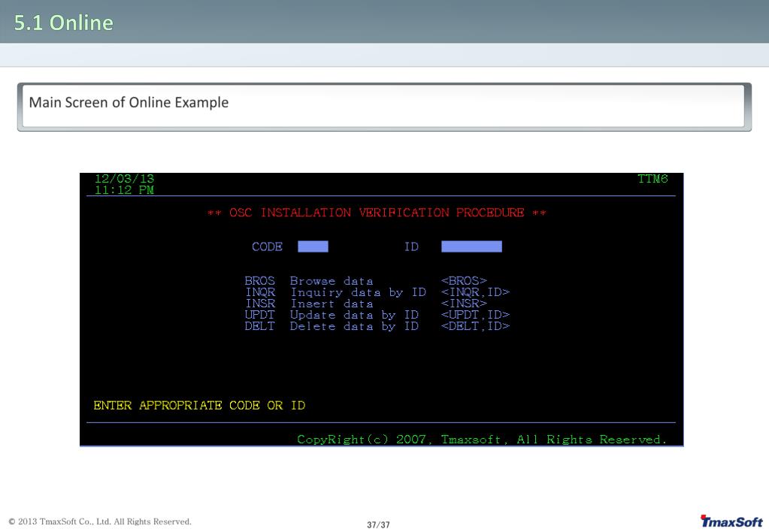Click the <BROS> syntax hint
The width and height of the screenshot is (769, 532).
(x=464, y=281)
